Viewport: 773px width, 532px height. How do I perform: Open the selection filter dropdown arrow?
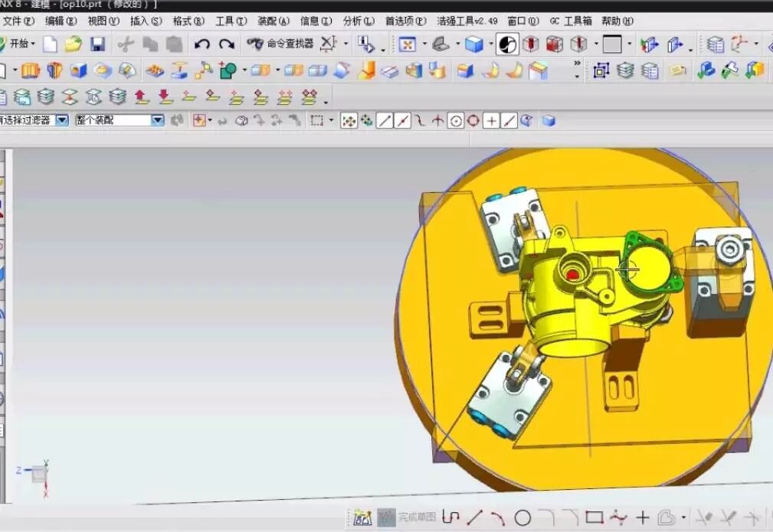61,120
